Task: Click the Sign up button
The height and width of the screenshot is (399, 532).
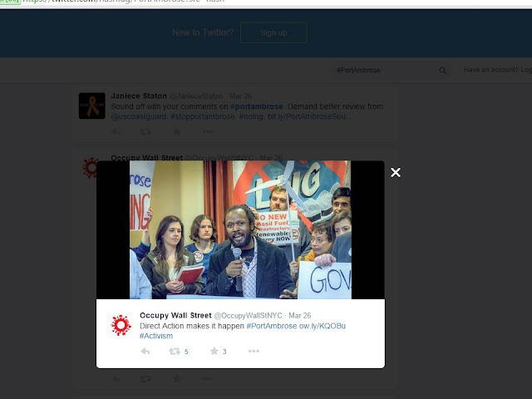Action: (273, 33)
